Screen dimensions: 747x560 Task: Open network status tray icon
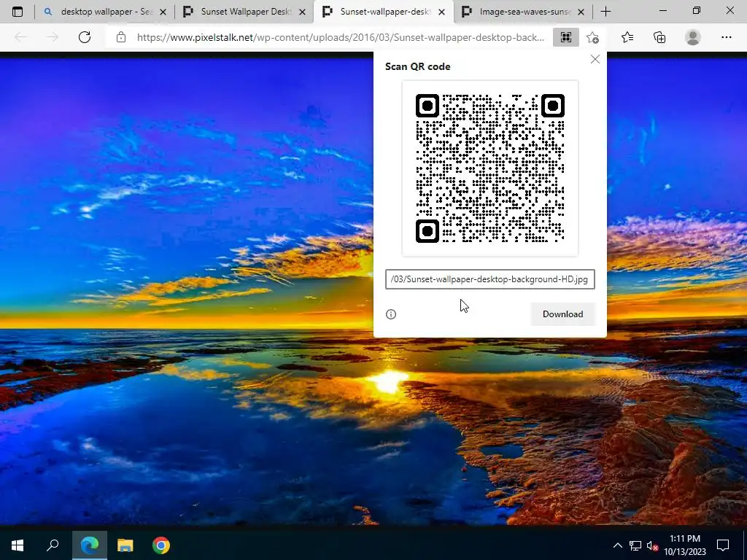click(x=635, y=545)
